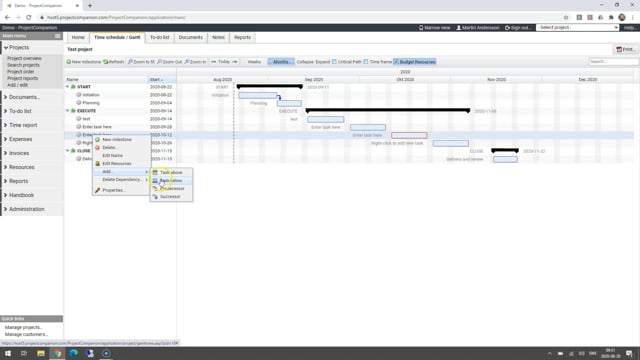Click the Successor icon in submenu
Image resolution: width=640 pixels, height=360 pixels.
pos(155,197)
